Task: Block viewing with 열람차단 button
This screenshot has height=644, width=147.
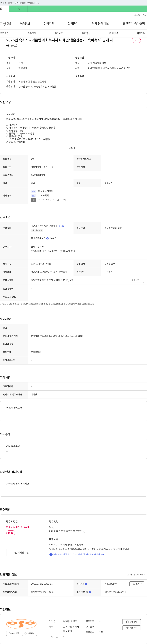Action: point(29,633)
